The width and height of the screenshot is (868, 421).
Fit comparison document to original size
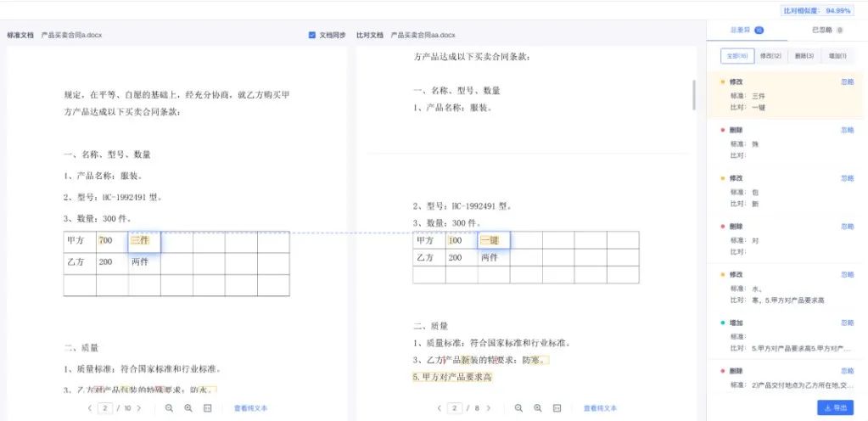click(557, 408)
